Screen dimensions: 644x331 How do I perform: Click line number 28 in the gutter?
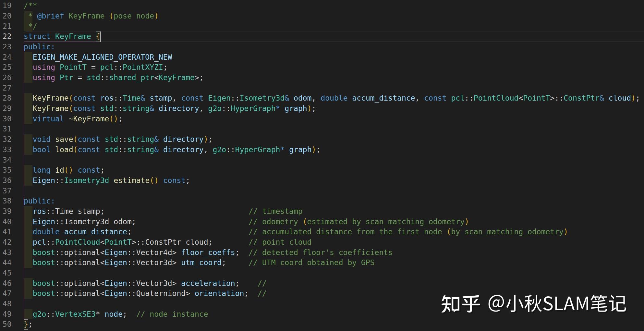point(7,98)
